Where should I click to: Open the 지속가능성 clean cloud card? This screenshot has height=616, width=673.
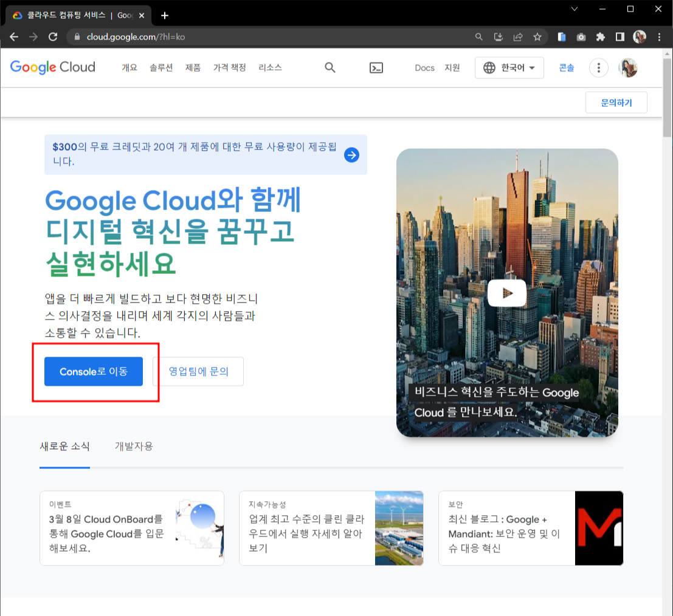click(x=331, y=528)
